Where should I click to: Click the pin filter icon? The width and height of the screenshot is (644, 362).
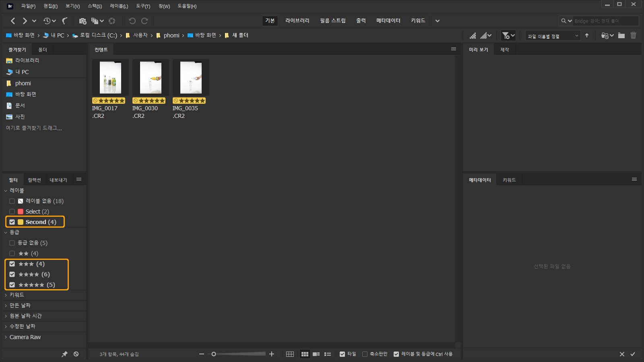tap(64, 354)
